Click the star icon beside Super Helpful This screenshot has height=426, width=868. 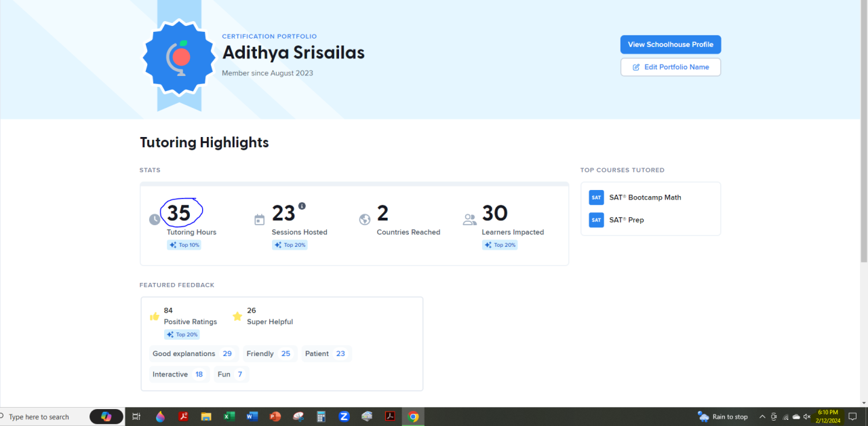tap(237, 316)
